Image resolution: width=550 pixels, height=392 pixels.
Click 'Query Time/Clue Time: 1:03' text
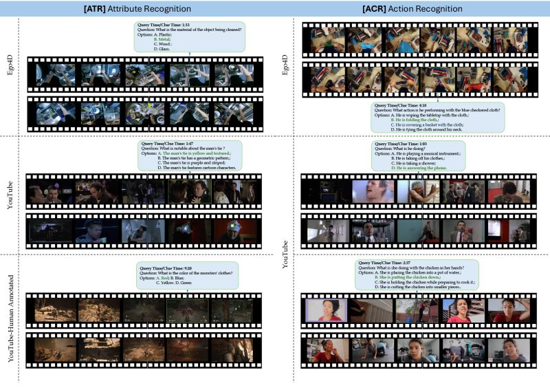[401, 144]
